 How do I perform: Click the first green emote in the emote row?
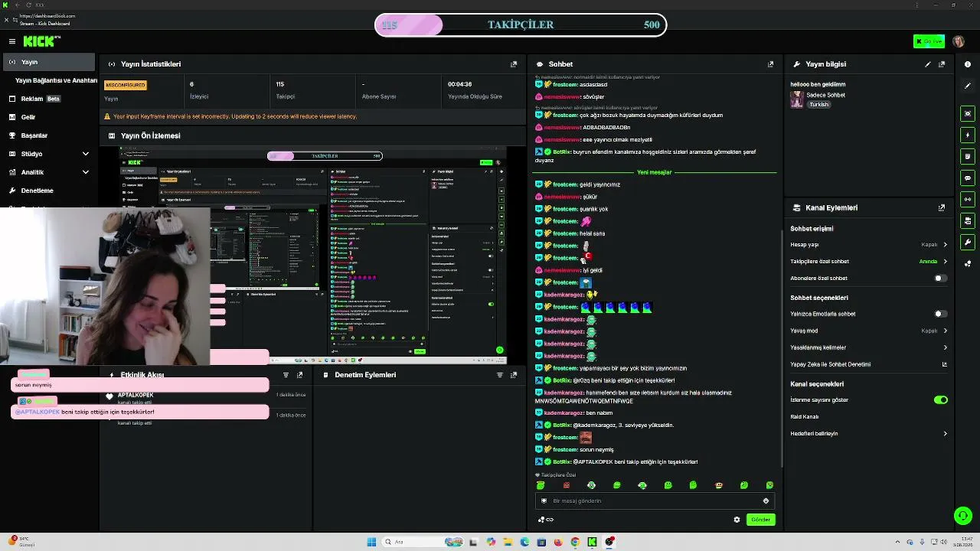[x=541, y=485]
